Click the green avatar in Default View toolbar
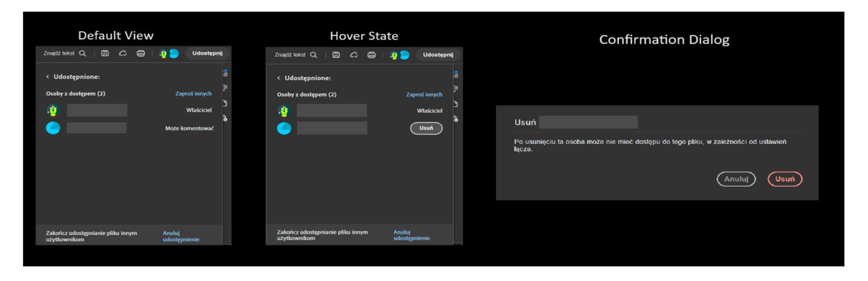 point(163,53)
